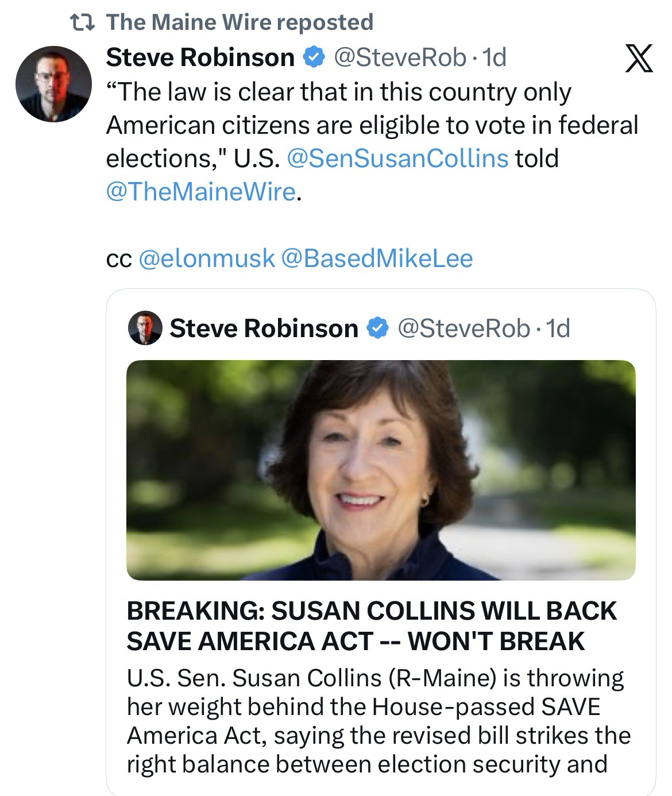Click the article summary text
This screenshot has width=672, height=796.
point(379,721)
